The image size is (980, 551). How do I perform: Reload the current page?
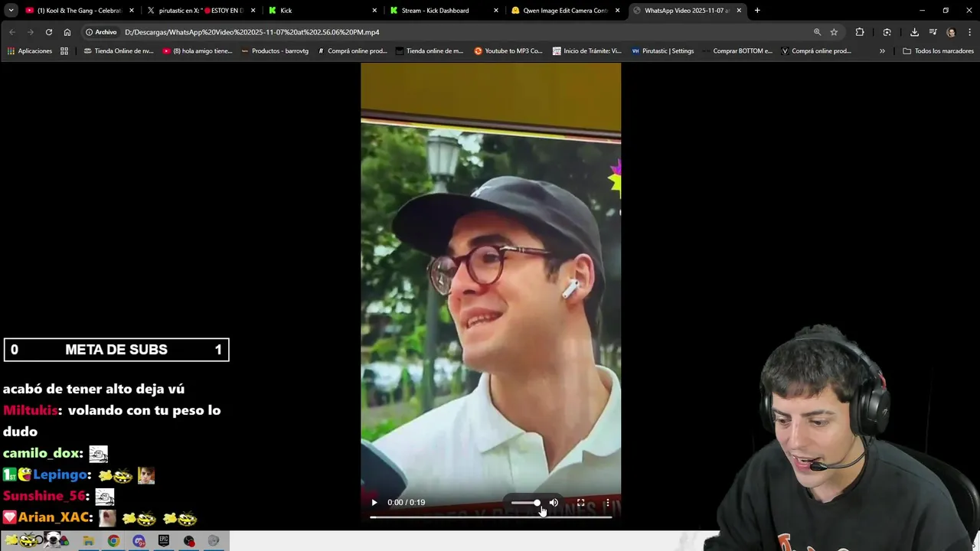pyautogui.click(x=49, y=32)
